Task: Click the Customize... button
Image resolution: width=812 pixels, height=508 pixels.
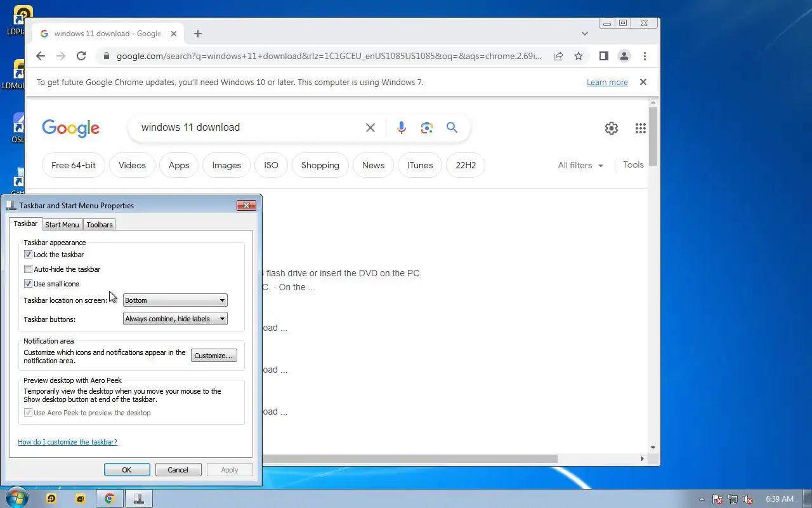Action: coord(214,356)
